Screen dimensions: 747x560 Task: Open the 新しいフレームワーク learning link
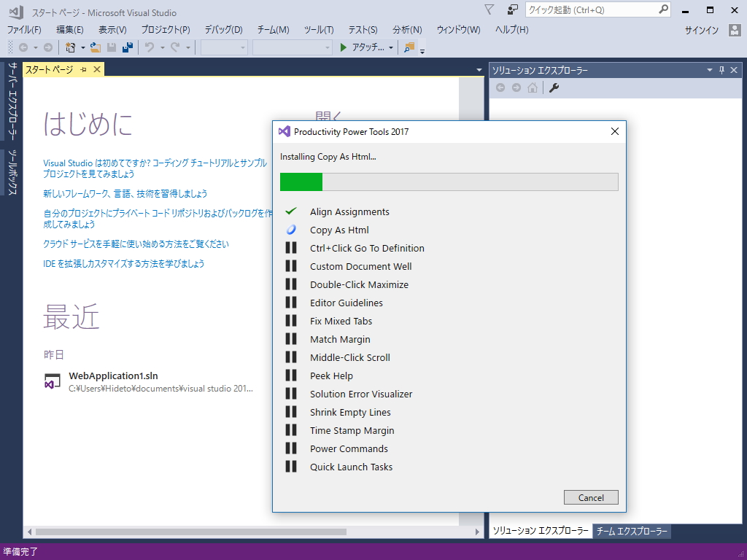tap(125, 193)
